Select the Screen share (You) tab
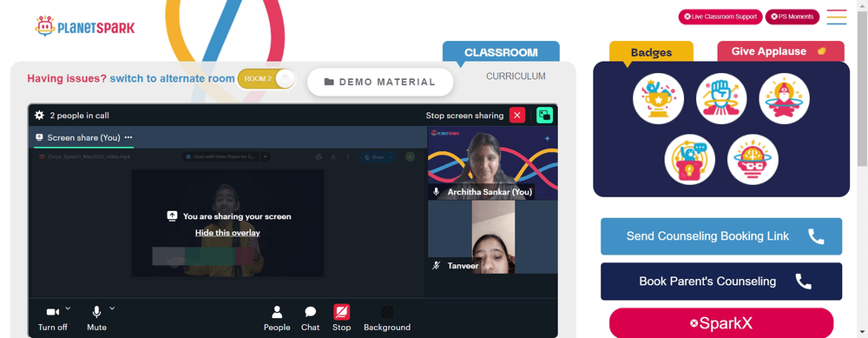 point(83,137)
